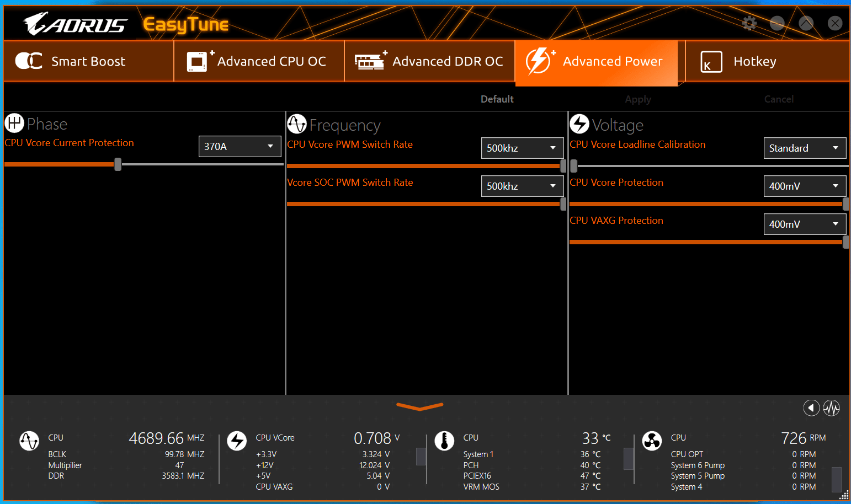
Task: Click the Default button
Action: pyautogui.click(x=497, y=99)
